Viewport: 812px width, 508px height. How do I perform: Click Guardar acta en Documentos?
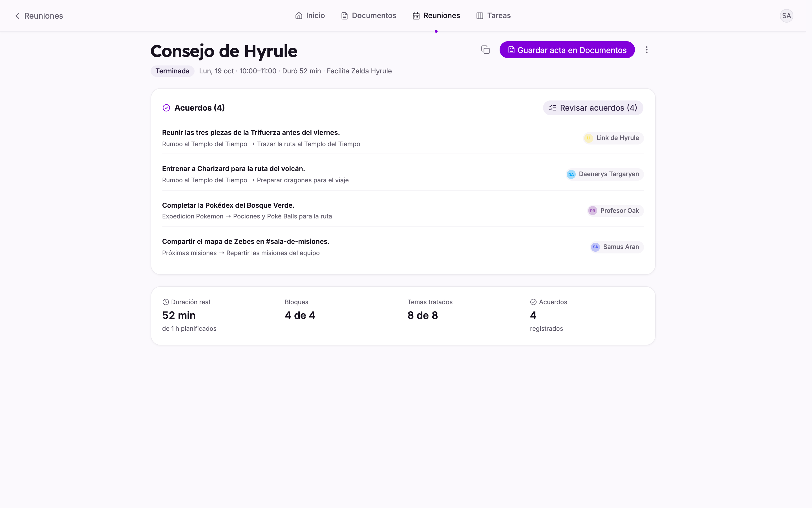567,50
